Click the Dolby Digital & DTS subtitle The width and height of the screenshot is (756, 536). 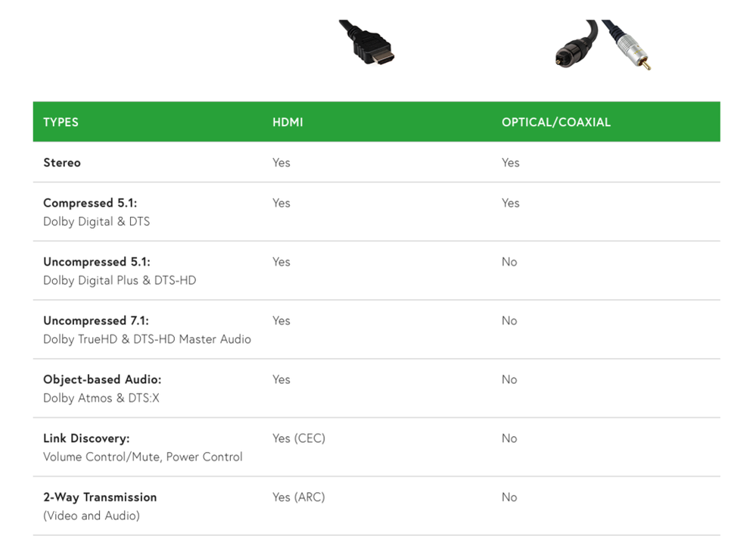click(96, 222)
